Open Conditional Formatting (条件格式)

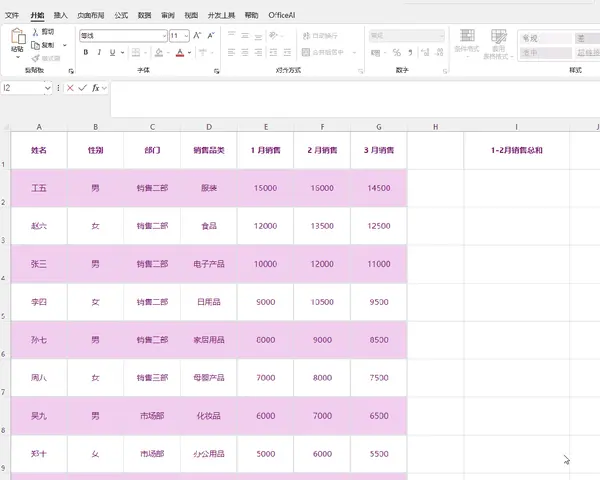pos(467,43)
